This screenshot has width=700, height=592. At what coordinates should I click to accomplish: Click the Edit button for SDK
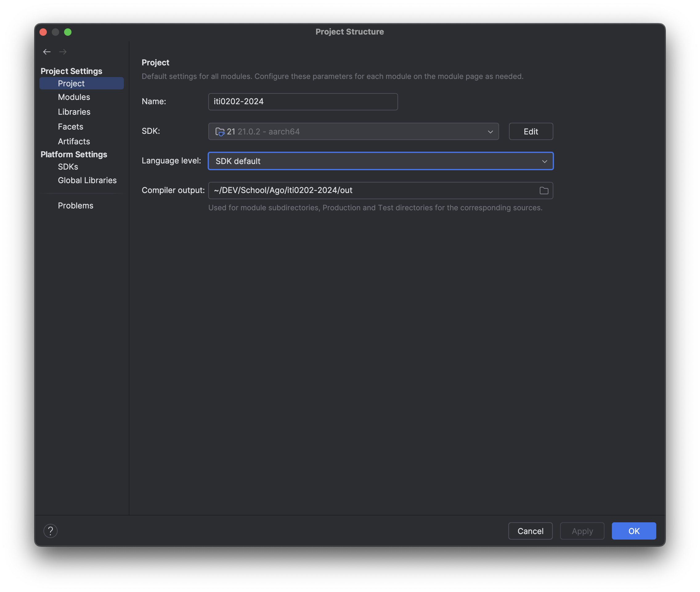click(x=531, y=131)
